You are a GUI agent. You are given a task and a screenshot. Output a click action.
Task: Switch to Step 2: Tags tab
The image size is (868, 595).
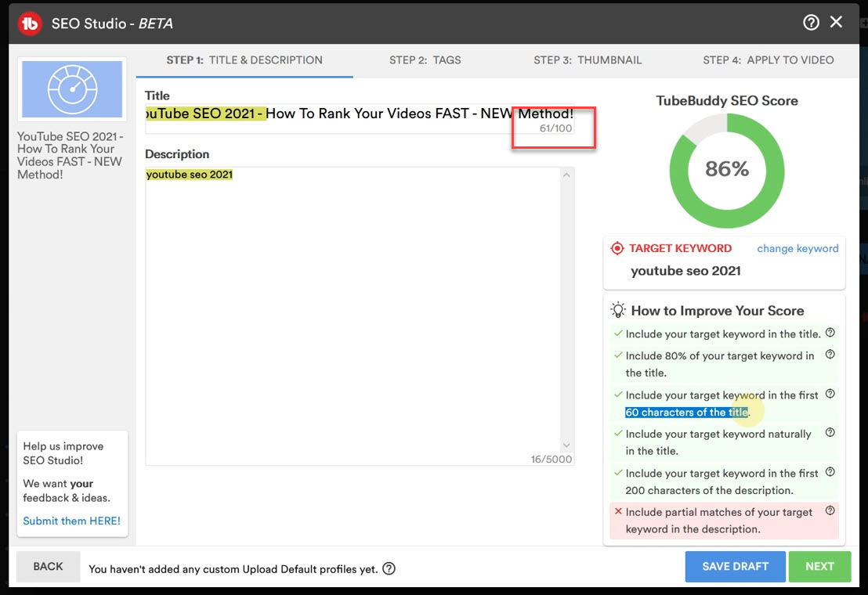click(x=425, y=60)
